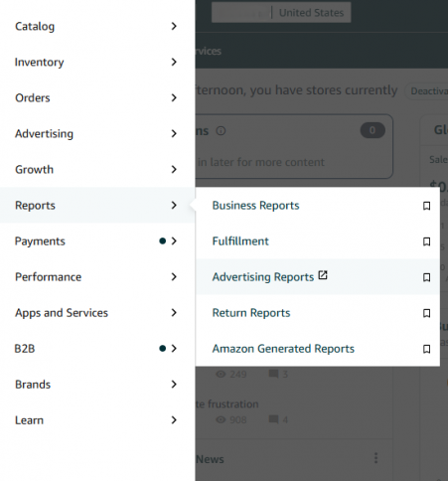Open the Growth menu item
448x481 pixels.
pyautogui.click(x=97, y=169)
